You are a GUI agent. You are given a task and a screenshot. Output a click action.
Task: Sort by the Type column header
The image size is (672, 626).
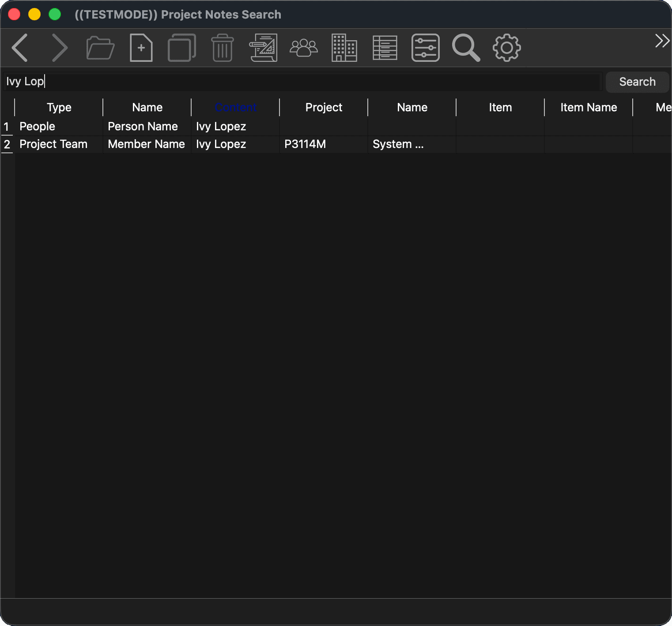[59, 107]
